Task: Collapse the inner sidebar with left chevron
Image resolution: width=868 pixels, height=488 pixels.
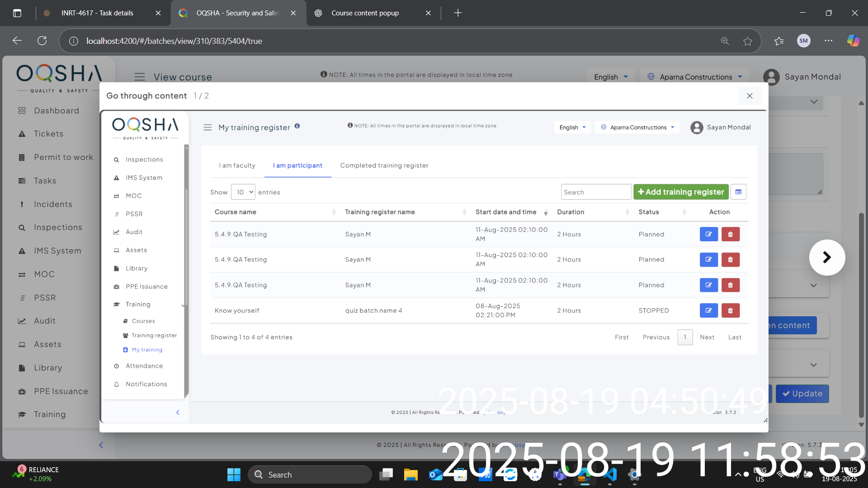Action: (x=178, y=412)
